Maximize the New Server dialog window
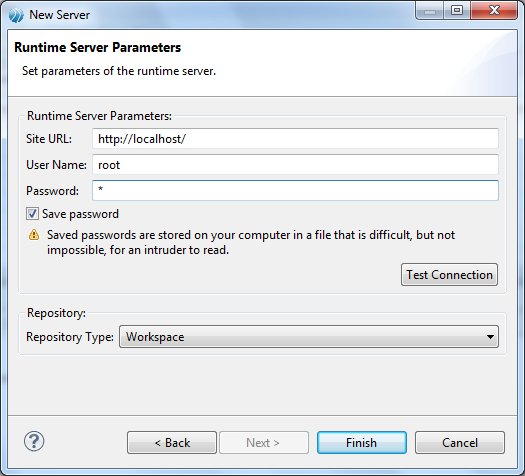The image size is (525, 476). click(x=457, y=11)
